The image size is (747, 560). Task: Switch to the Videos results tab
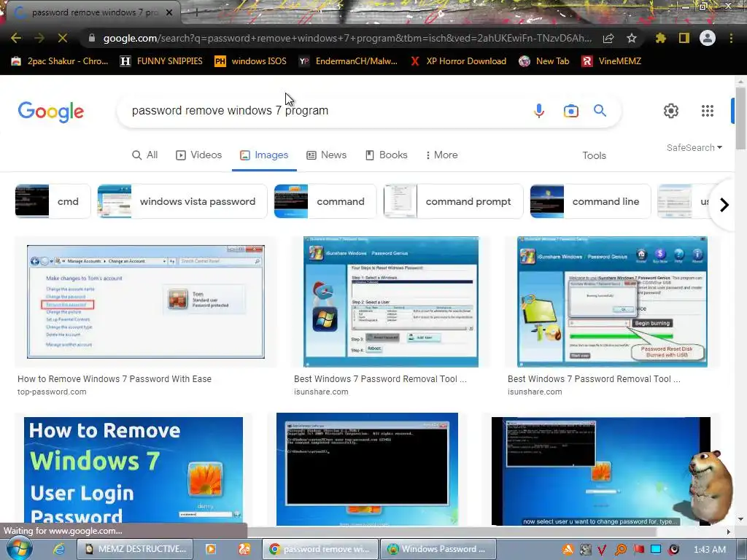[198, 155]
